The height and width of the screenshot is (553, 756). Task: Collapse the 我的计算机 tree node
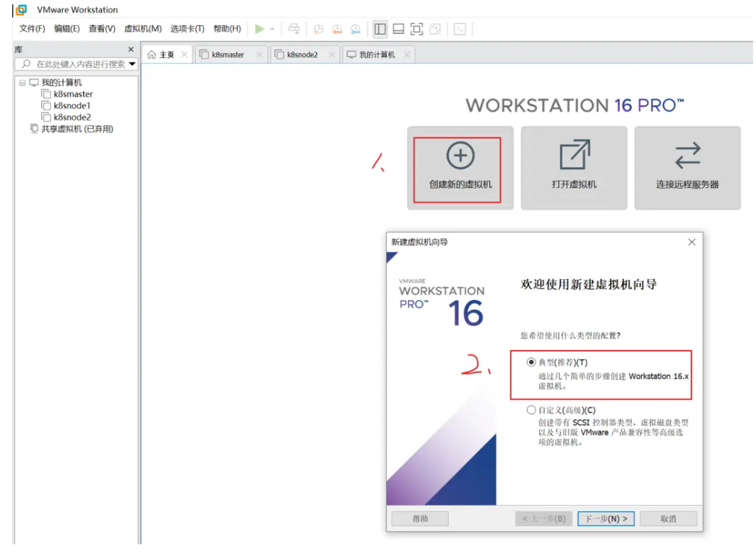tap(22, 82)
